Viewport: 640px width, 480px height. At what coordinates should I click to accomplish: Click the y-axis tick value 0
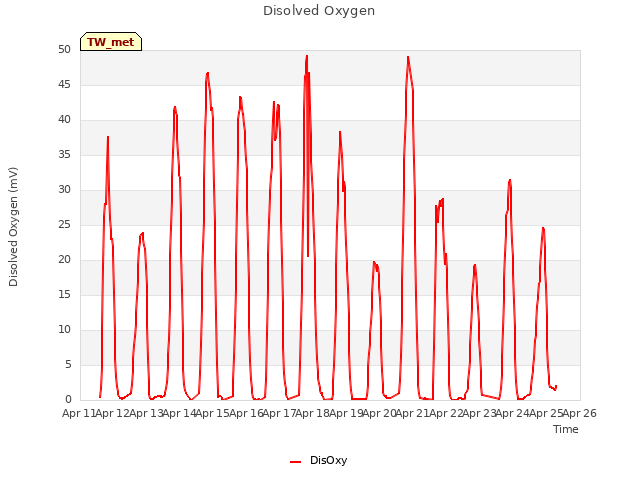click(x=68, y=400)
